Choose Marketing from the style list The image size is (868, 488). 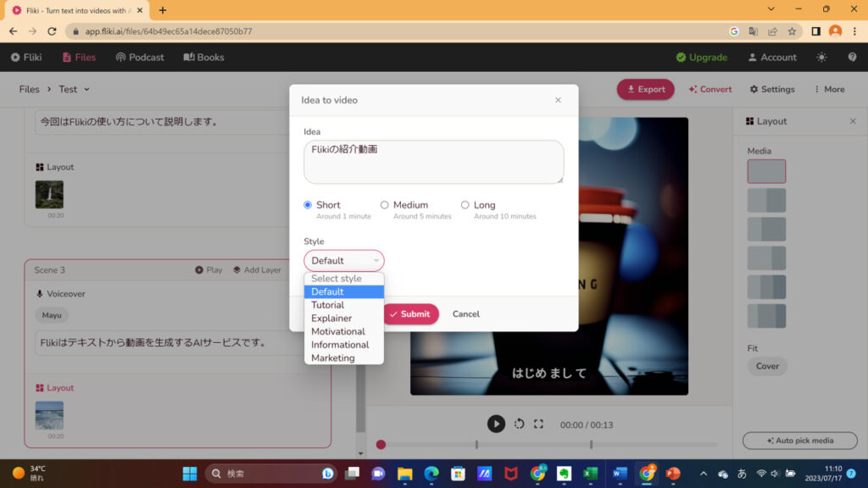coord(344,358)
